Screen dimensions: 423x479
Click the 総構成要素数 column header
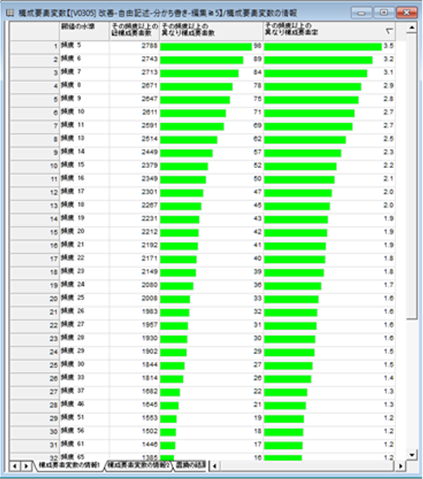pos(134,31)
